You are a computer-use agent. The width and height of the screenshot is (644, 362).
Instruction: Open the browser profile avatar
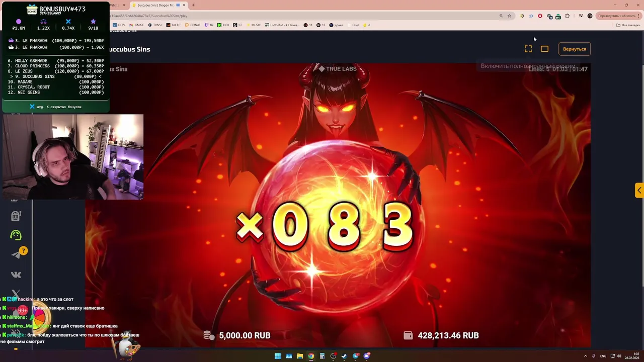click(590, 16)
